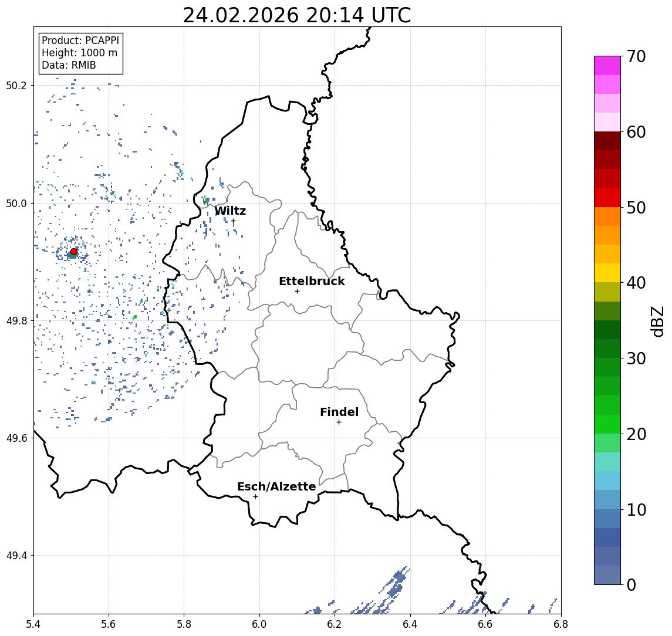Click the colorbar tick label 70

click(x=636, y=56)
